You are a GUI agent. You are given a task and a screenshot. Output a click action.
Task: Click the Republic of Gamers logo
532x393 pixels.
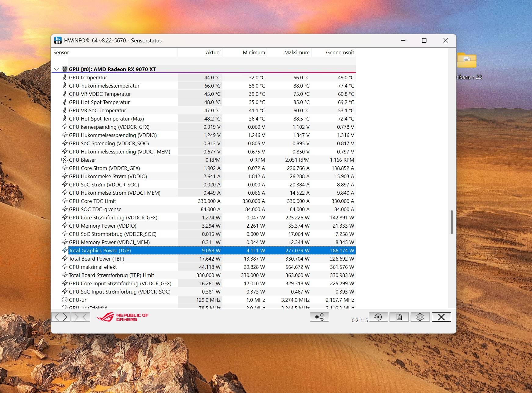[x=123, y=317]
